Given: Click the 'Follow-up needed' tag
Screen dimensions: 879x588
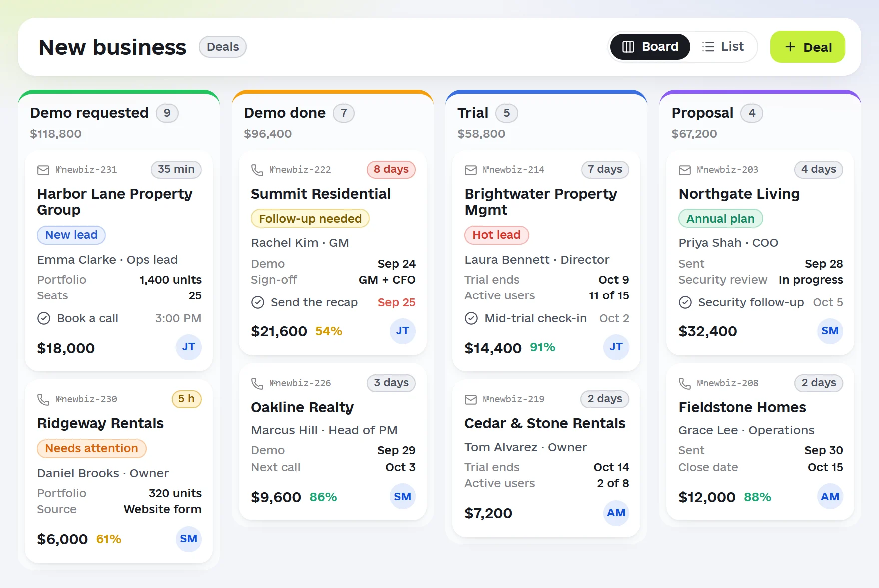Looking at the screenshot, I should point(310,219).
